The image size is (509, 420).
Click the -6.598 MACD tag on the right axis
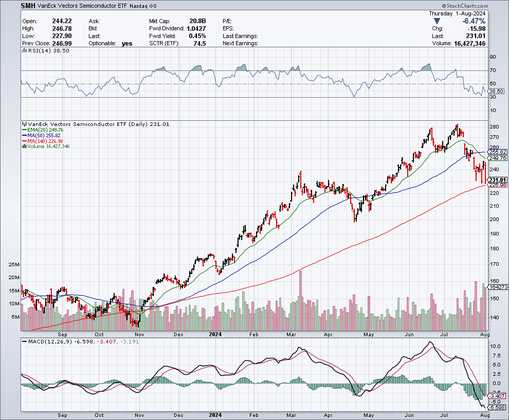click(497, 408)
